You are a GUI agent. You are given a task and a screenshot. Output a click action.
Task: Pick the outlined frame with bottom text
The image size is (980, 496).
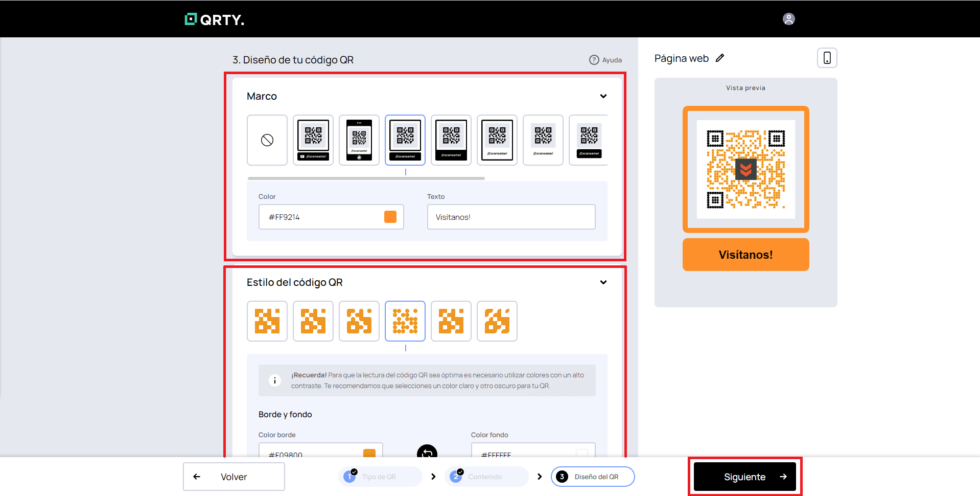(x=497, y=140)
